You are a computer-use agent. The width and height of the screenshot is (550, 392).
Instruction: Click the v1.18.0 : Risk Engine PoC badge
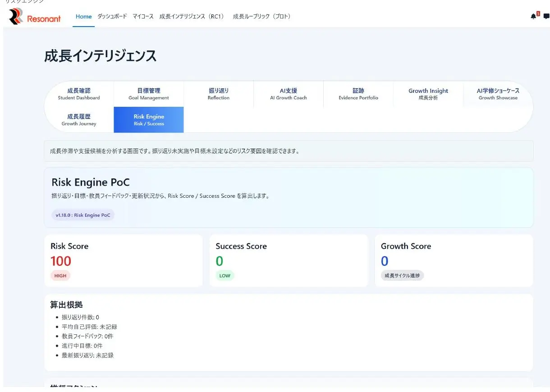83,215
